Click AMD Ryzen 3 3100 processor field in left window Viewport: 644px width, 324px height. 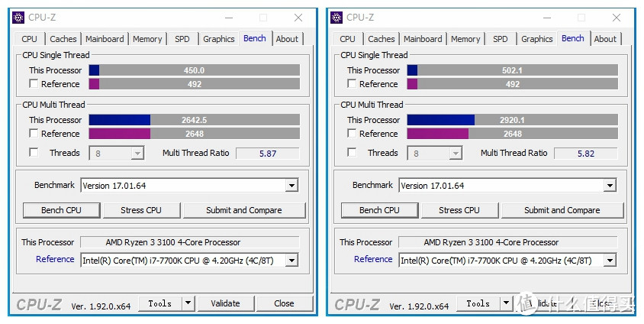[x=190, y=242]
